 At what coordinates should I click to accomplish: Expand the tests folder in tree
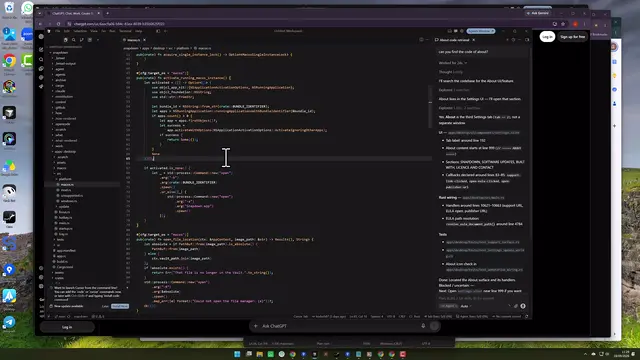click(60, 240)
